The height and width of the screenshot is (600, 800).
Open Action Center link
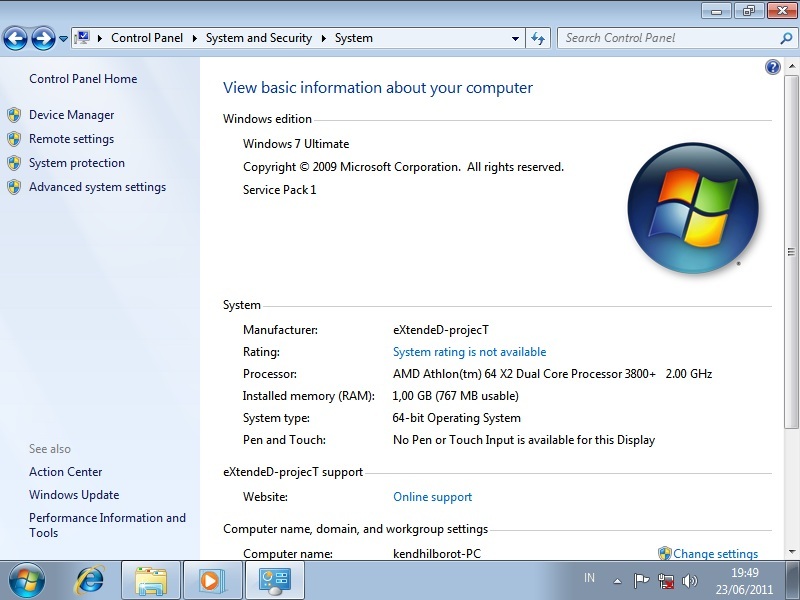click(66, 472)
